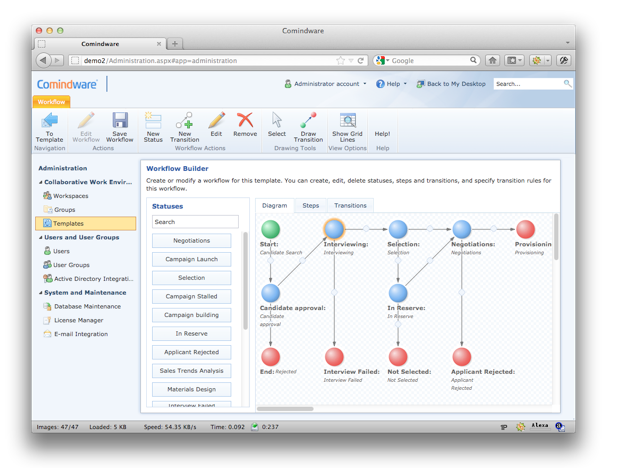Select Templates in sidebar
The height and width of the screenshot is (468, 620).
85,223
